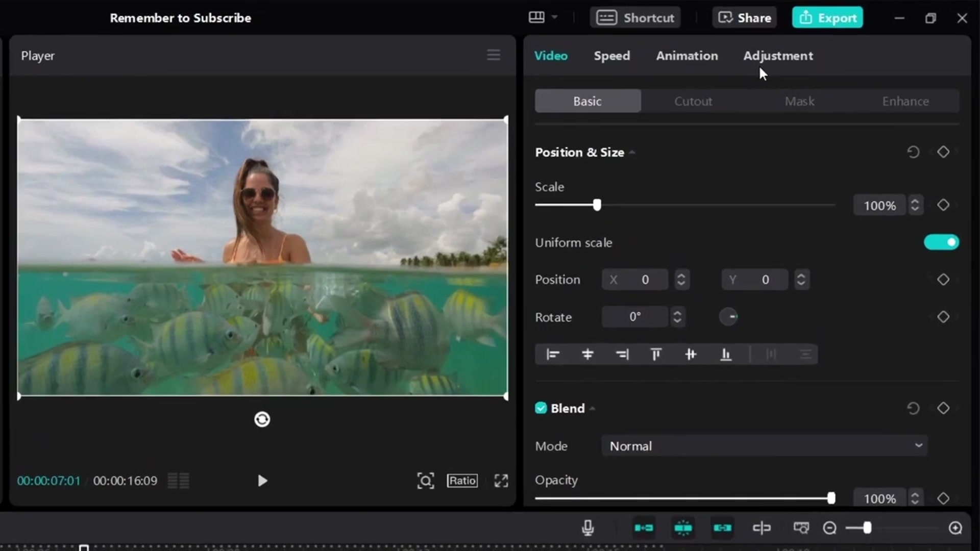Viewport: 980px width, 551px height.
Task: Align clip to the right
Action: tap(622, 354)
